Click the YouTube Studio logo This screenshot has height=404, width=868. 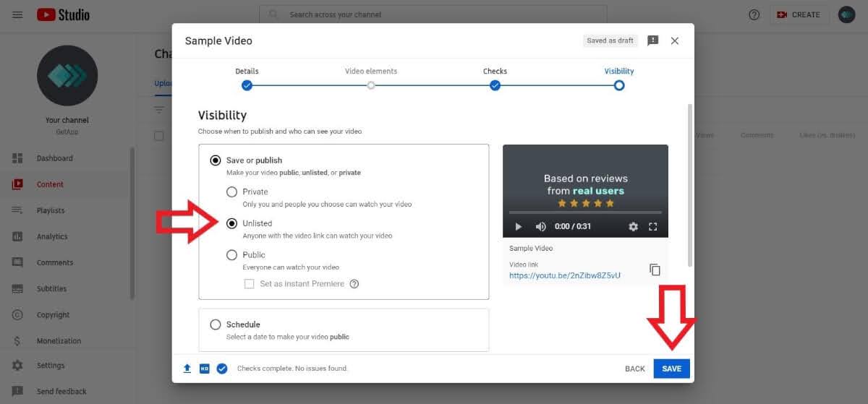click(x=63, y=14)
